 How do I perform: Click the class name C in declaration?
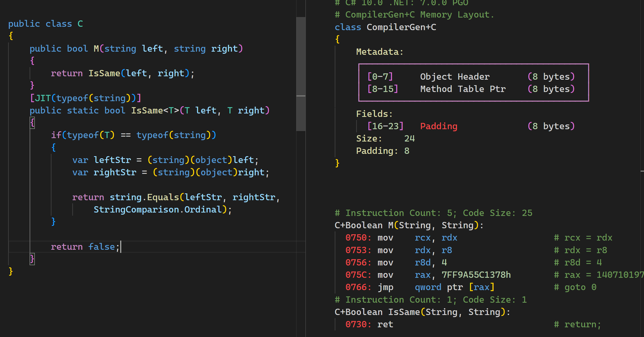(x=80, y=24)
